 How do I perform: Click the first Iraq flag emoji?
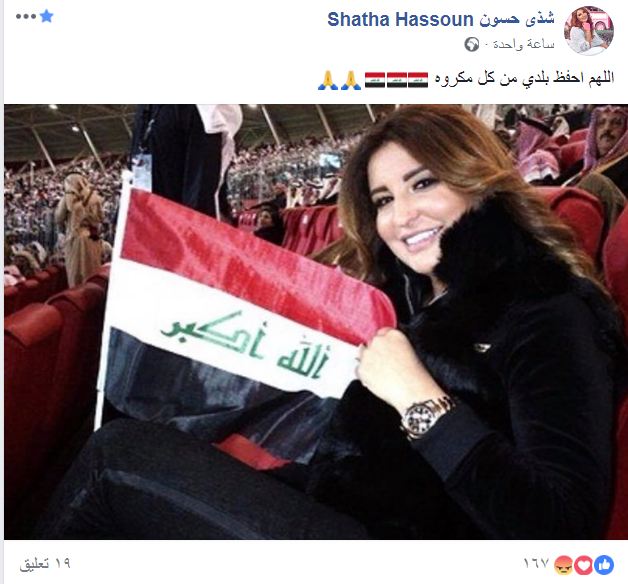(x=418, y=80)
